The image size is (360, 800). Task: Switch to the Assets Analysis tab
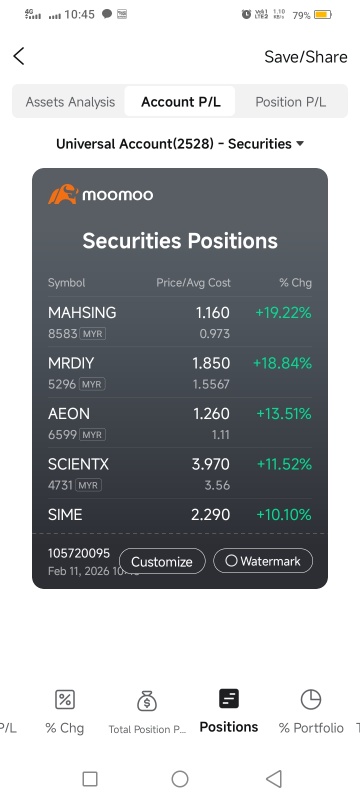tap(70, 102)
